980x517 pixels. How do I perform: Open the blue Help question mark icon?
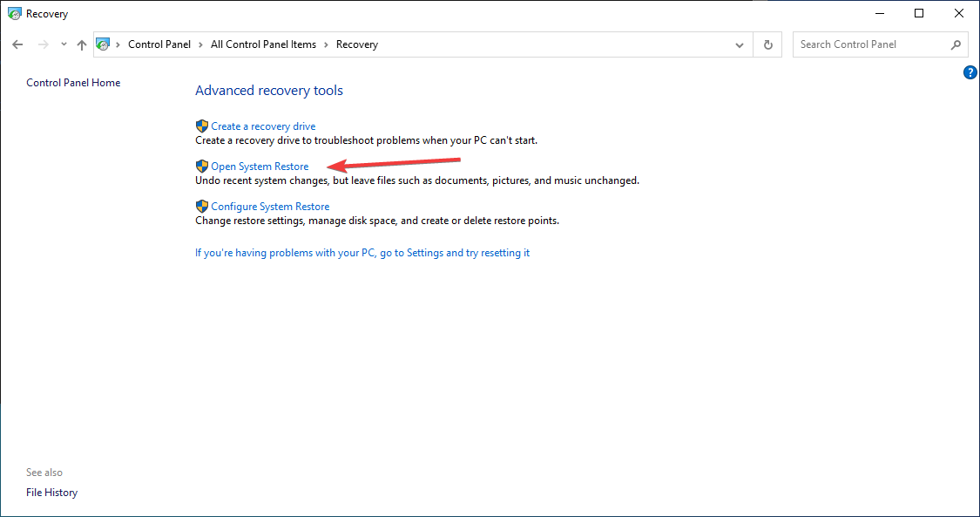[970, 72]
